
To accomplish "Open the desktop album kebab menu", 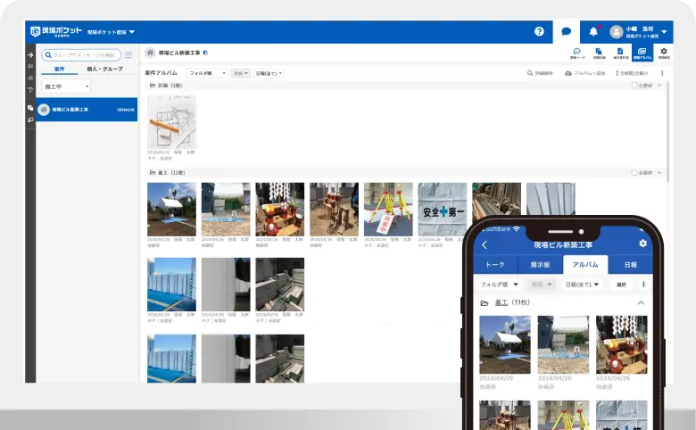I will [662, 73].
